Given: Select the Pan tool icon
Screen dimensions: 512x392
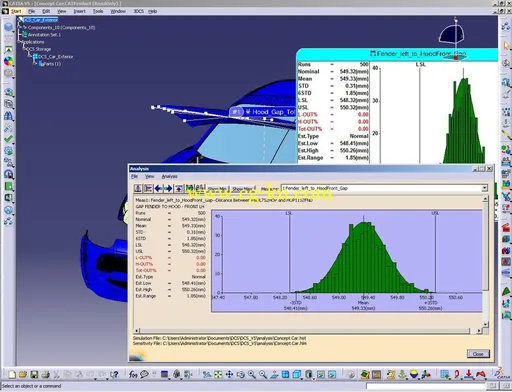Looking at the screenshot, I should [229, 374].
